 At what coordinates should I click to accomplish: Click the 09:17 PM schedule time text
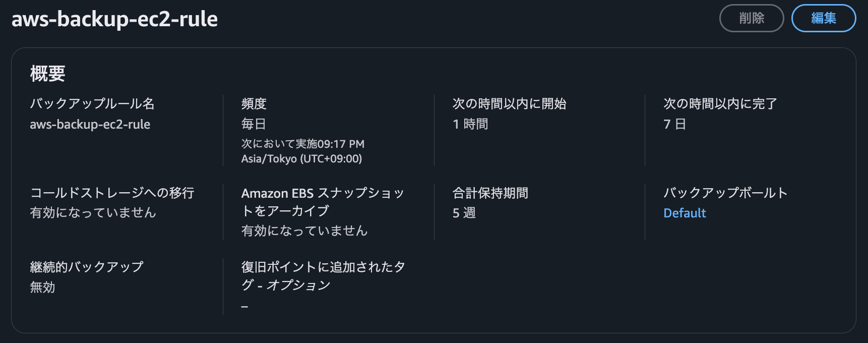click(341, 144)
